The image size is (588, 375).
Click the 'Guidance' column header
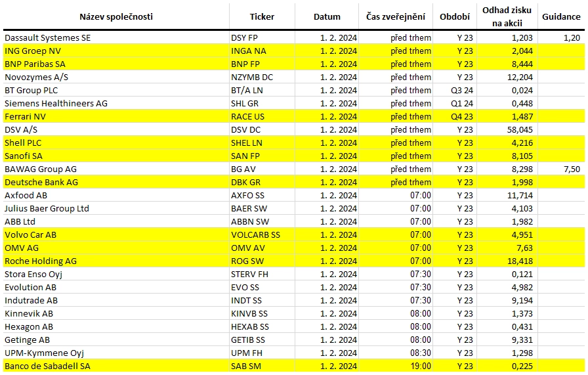point(561,16)
